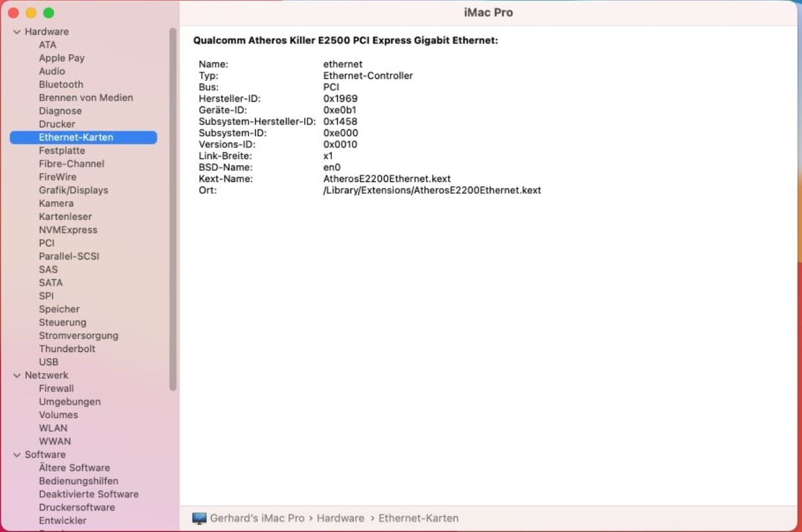The width and height of the screenshot is (802, 532).
Task: Select PCI in the sidebar
Action: click(47, 243)
